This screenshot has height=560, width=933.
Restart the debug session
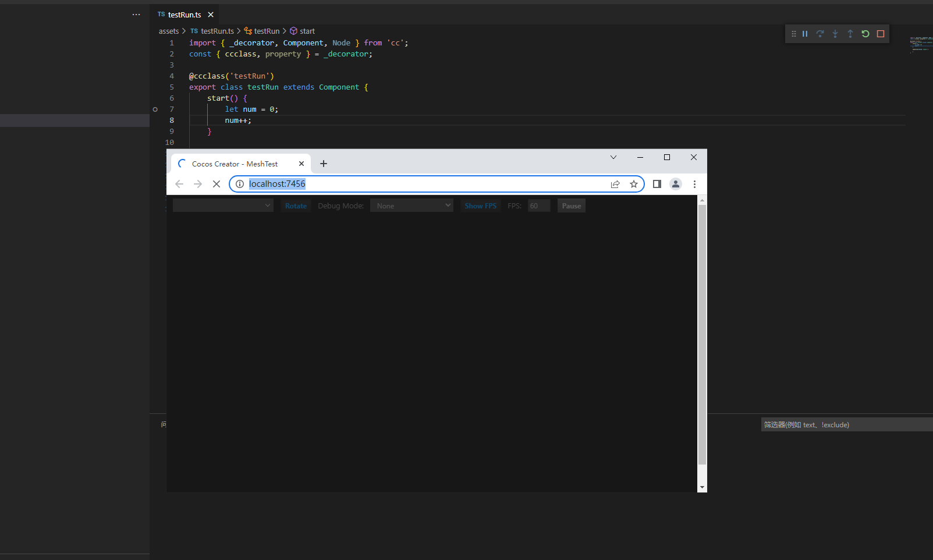click(x=865, y=33)
